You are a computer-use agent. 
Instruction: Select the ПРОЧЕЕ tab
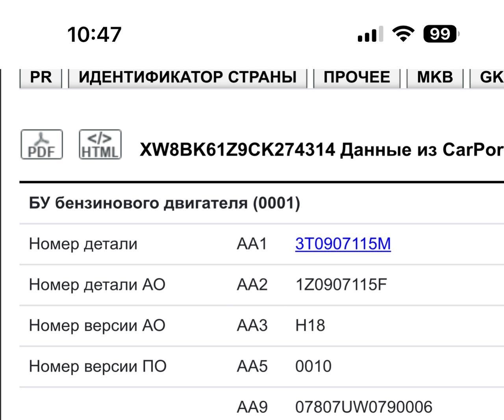point(357,78)
